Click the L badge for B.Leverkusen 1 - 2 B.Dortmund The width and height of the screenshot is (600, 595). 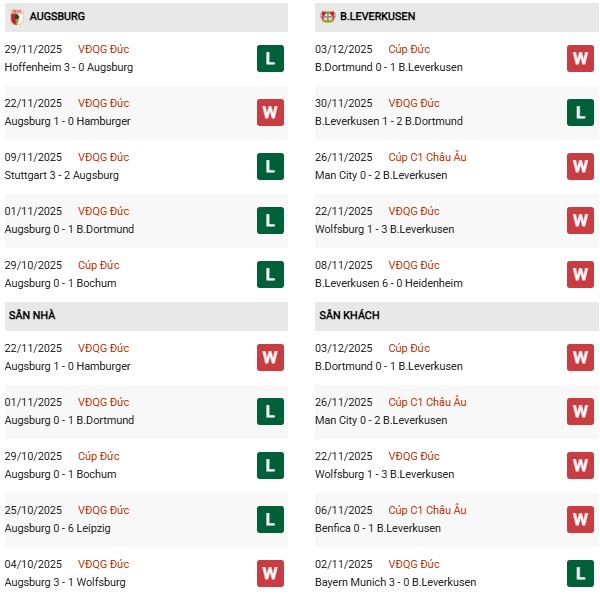(580, 112)
